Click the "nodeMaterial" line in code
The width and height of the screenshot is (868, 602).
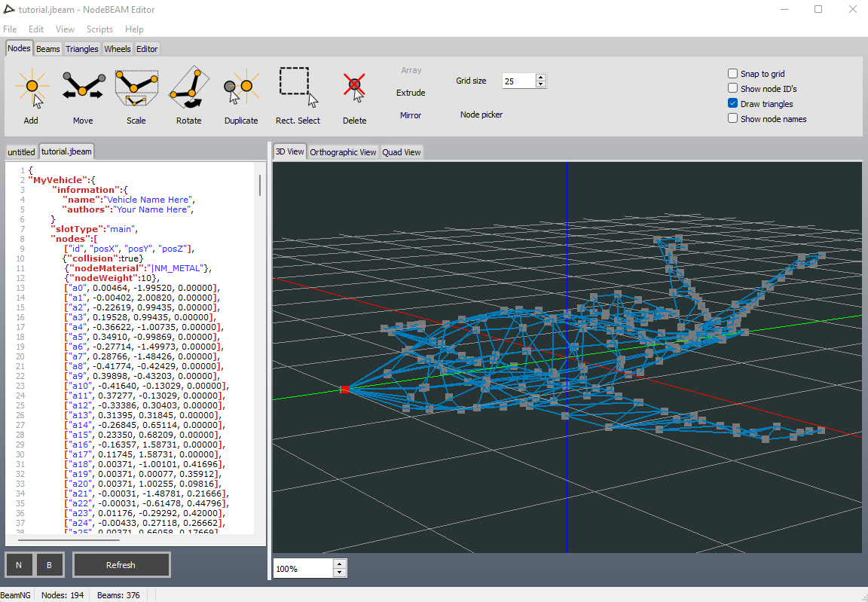tap(138, 267)
